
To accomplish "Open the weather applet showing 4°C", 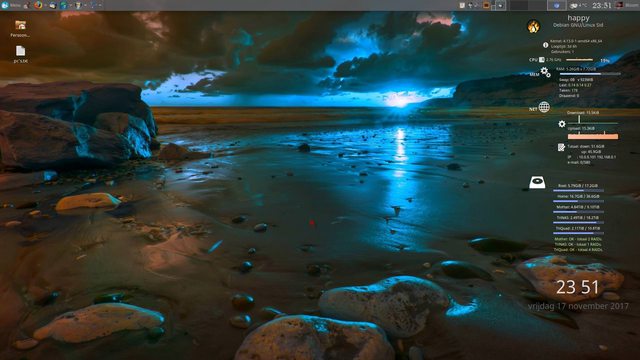I will click(x=578, y=5).
